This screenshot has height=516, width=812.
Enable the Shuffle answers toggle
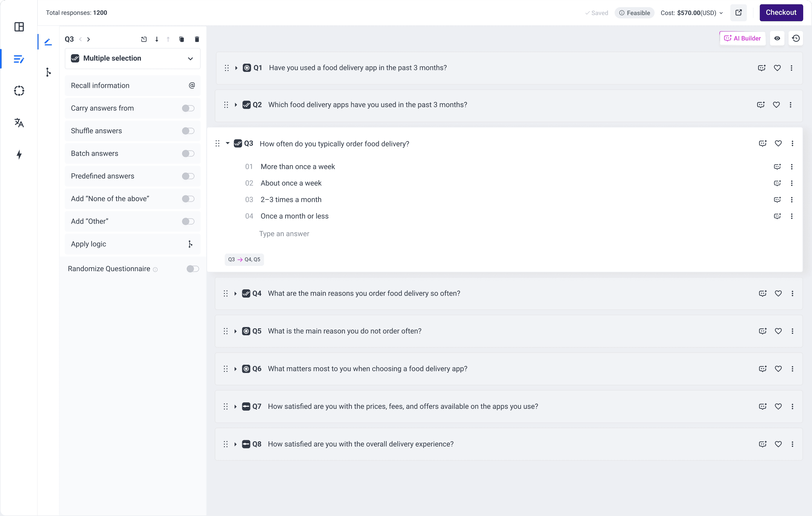tap(188, 131)
